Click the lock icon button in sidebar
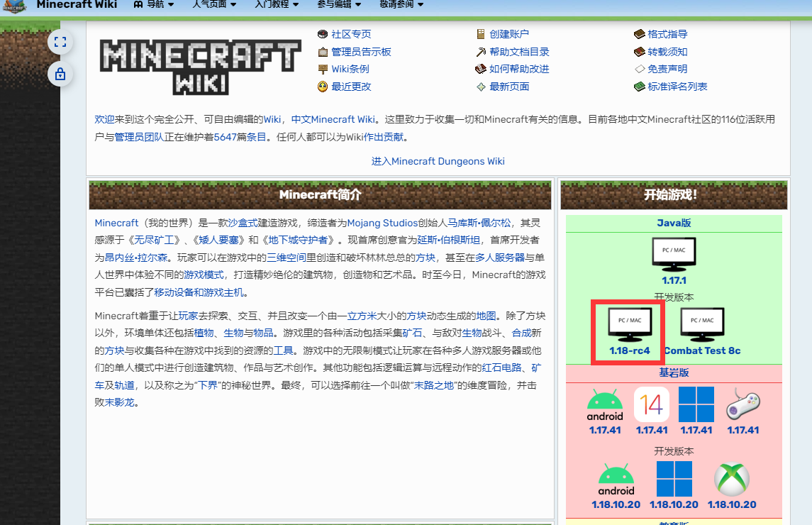Image resolution: width=812 pixels, height=525 pixels. point(60,74)
